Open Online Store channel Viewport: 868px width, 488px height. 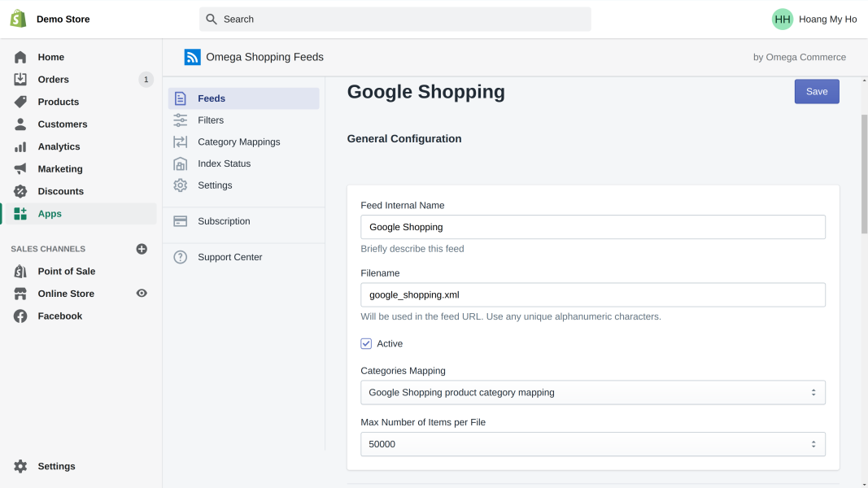[66, 294]
